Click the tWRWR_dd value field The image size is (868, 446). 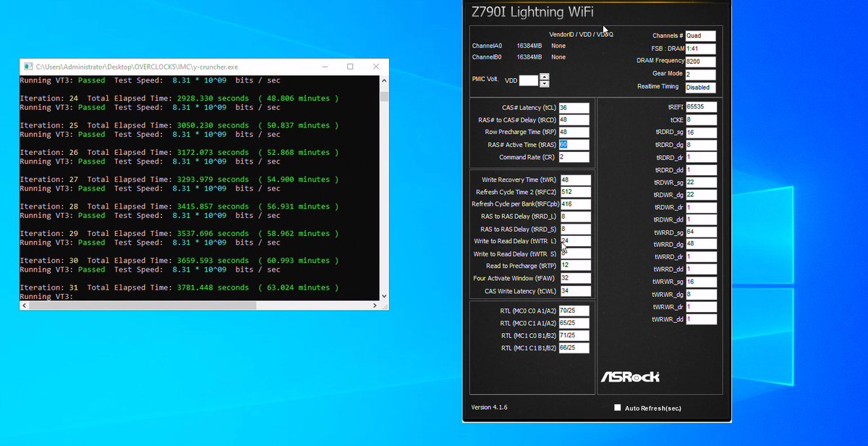(x=701, y=319)
